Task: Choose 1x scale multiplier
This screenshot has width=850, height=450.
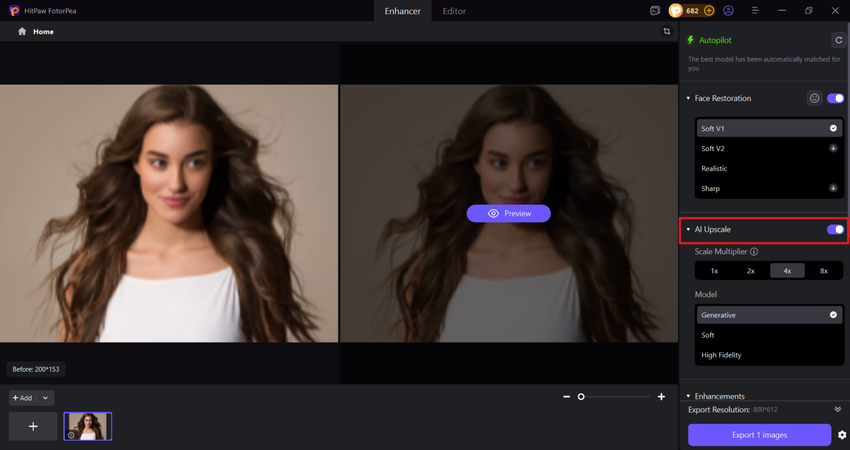Action: pyautogui.click(x=714, y=271)
